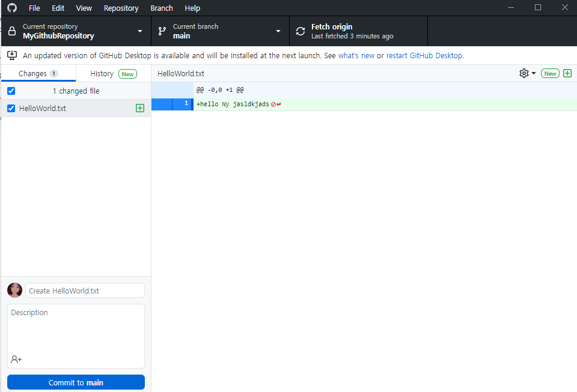The height and width of the screenshot is (392, 577).
Task: Click the Changes count badge 1
Action: pyautogui.click(x=53, y=73)
